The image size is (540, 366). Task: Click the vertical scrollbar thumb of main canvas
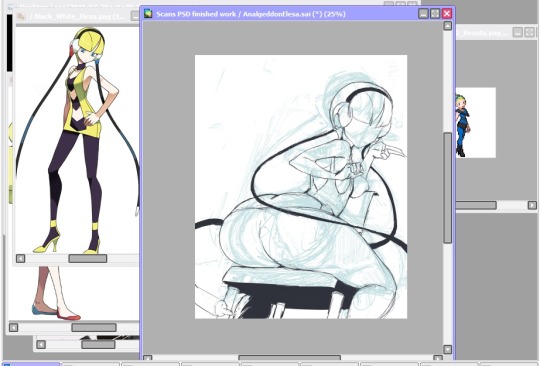click(x=447, y=188)
